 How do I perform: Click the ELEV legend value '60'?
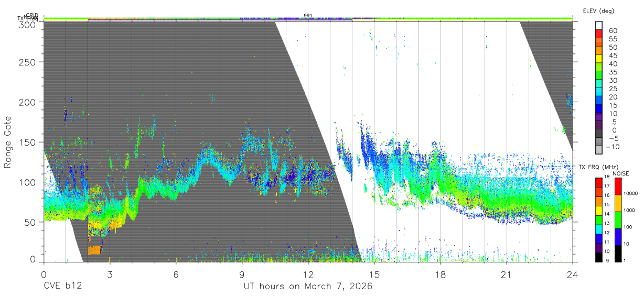click(613, 30)
